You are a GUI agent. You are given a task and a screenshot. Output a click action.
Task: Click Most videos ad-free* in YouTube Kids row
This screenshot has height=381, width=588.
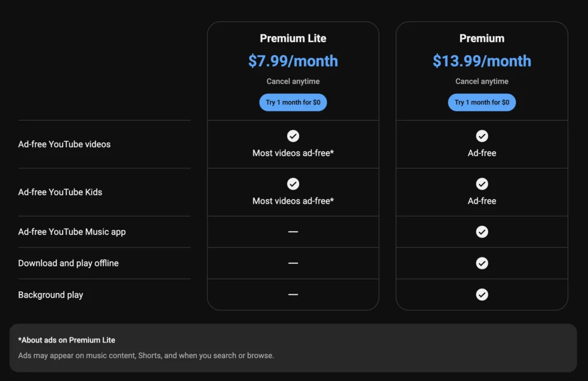pyautogui.click(x=293, y=201)
